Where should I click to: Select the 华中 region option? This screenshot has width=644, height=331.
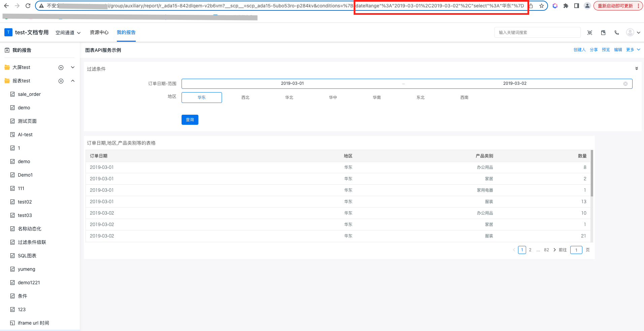click(333, 98)
